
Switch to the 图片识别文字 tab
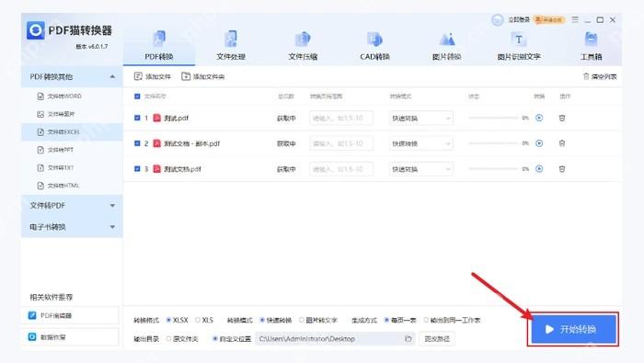[519, 46]
